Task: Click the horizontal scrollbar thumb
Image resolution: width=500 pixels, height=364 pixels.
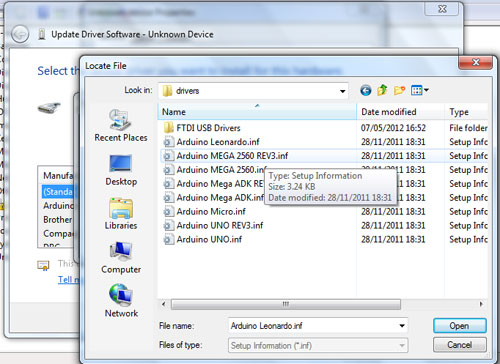Action: (x=286, y=304)
